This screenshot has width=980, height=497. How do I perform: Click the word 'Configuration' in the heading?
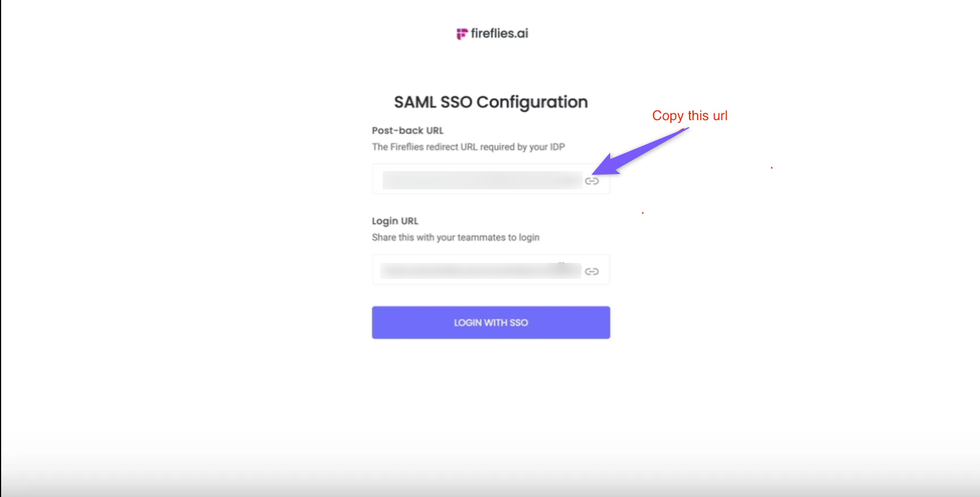531,102
